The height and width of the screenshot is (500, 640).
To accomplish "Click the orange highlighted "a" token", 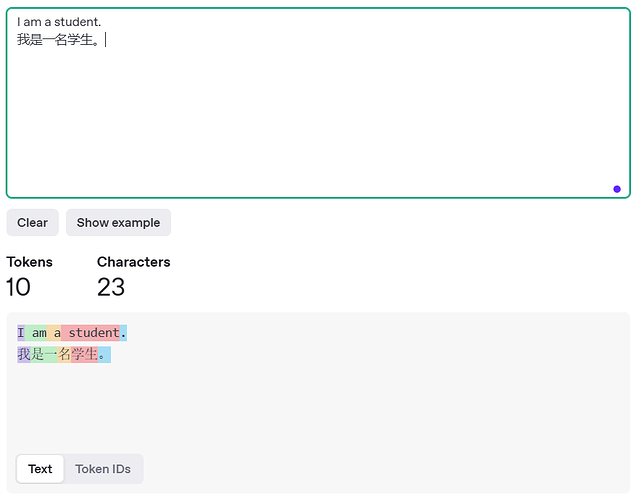I will pos(54,333).
